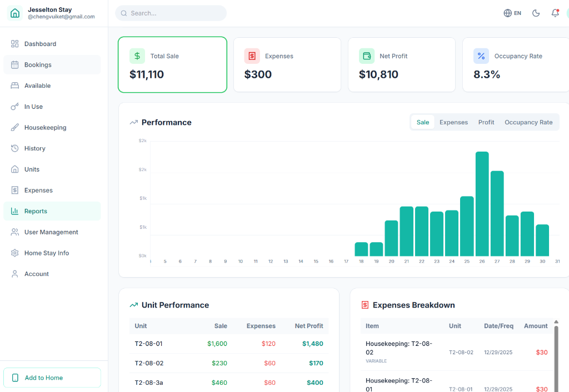Click the Add to Home button
The width and height of the screenshot is (569, 392).
click(x=52, y=377)
